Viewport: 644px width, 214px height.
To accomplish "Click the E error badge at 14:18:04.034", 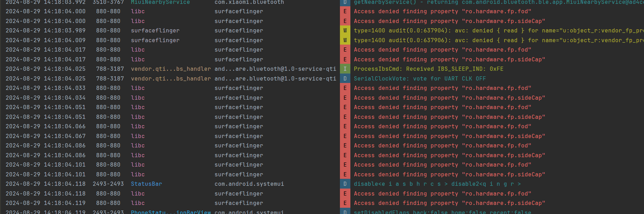I will [x=345, y=98].
